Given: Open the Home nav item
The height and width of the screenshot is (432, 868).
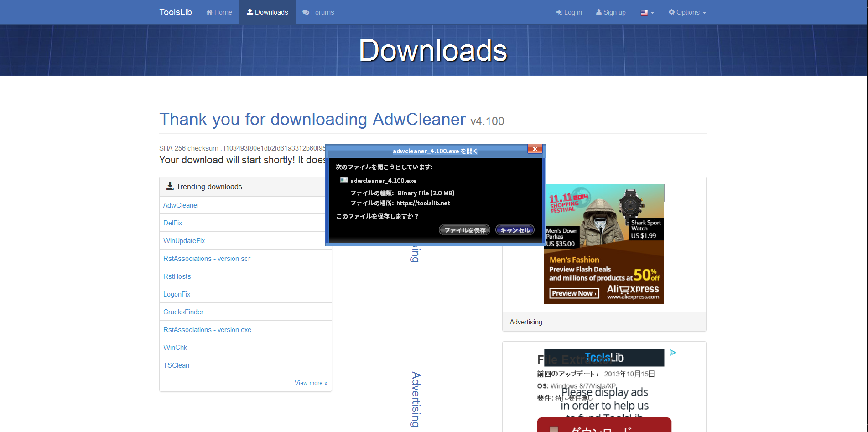Looking at the screenshot, I should (219, 12).
